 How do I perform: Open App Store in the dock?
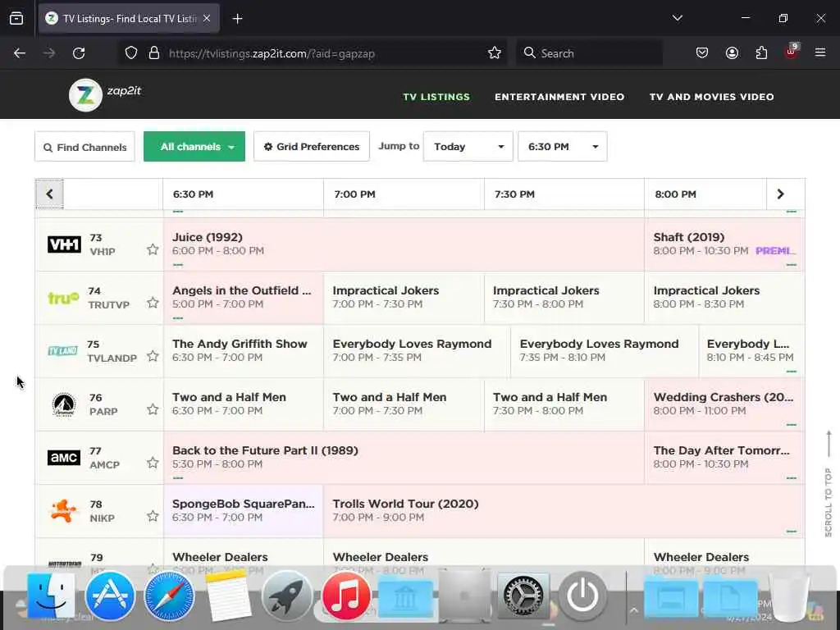[110, 596]
